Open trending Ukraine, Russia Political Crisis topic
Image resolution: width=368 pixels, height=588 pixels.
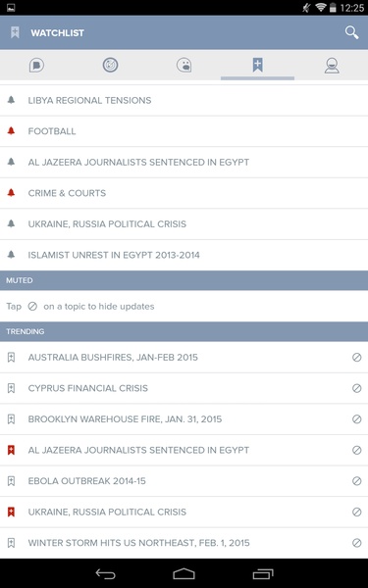184,512
